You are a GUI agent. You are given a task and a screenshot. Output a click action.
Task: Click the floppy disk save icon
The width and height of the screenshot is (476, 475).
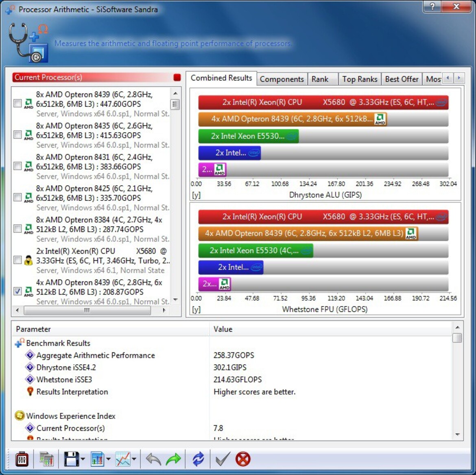pyautogui.click(x=71, y=459)
